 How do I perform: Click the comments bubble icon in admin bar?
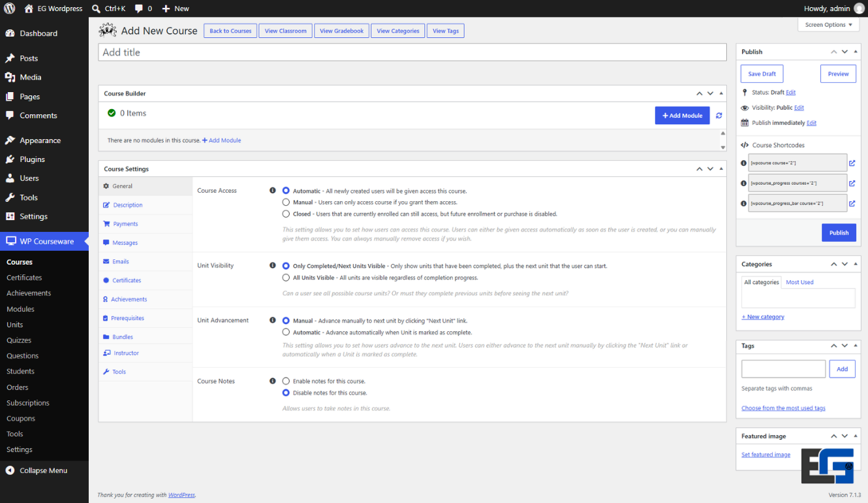coord(139,8)
